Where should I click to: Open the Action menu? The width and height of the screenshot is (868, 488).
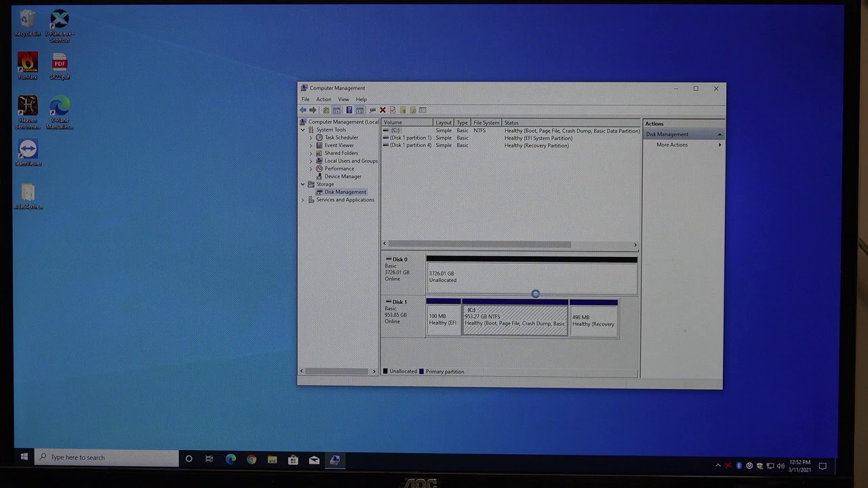pos(323,100)
